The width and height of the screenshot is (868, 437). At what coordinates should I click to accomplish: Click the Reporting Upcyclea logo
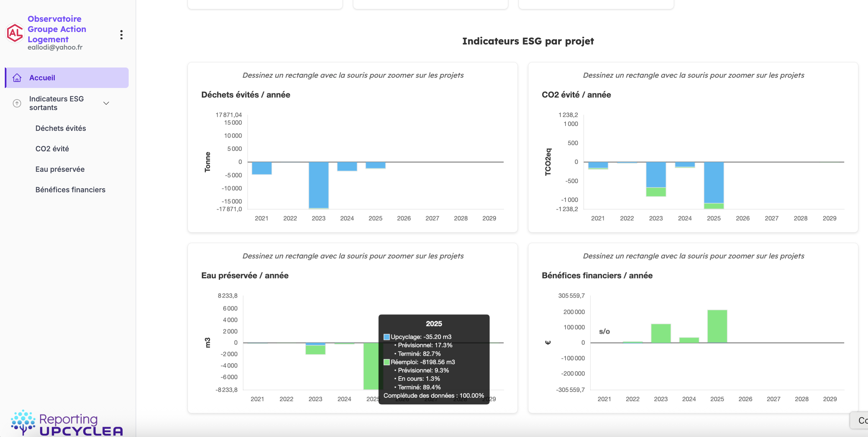[67, 423]
